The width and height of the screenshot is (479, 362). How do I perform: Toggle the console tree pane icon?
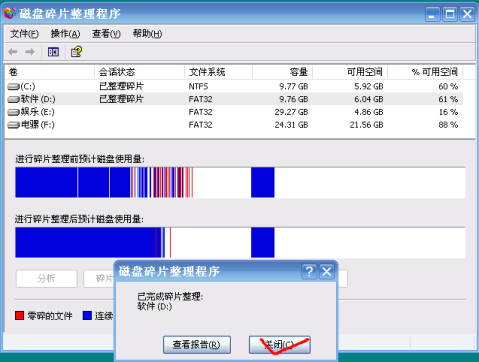pyautogui.click(x=53, y=52)
